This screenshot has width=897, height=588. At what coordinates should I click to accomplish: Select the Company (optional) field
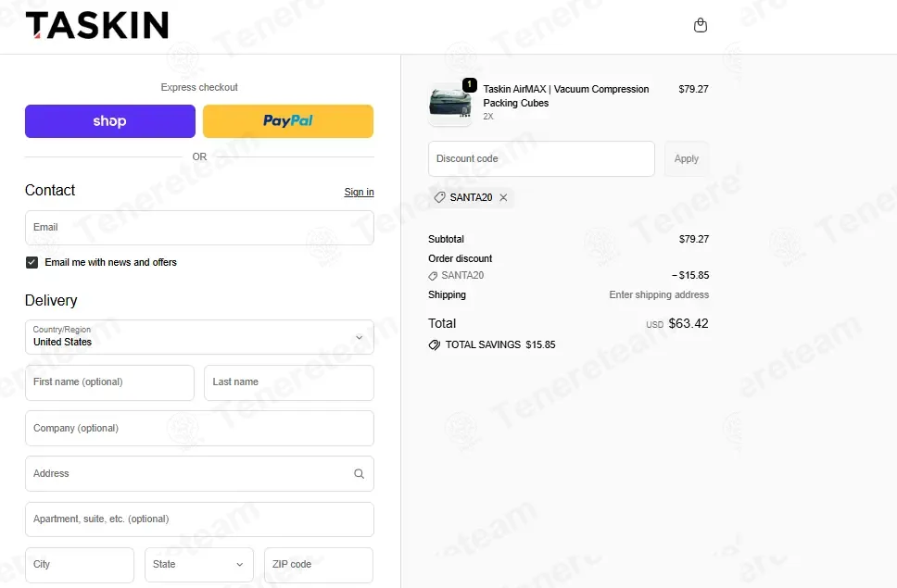pos(199,428)
